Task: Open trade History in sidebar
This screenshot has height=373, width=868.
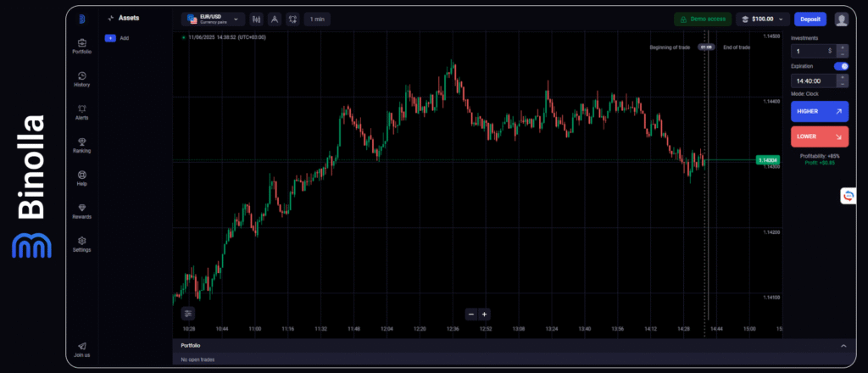Action: (x=82, y=76)
